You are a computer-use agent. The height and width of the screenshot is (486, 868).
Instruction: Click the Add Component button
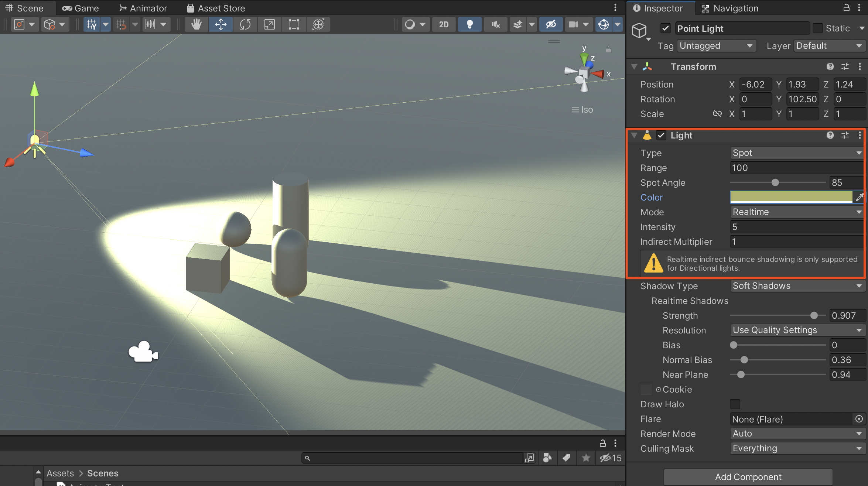click(748, 477)
